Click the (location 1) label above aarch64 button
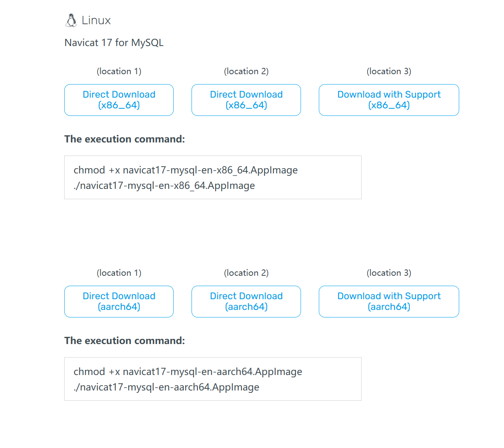This screenshot has width=504, height=448. point(119,273)
